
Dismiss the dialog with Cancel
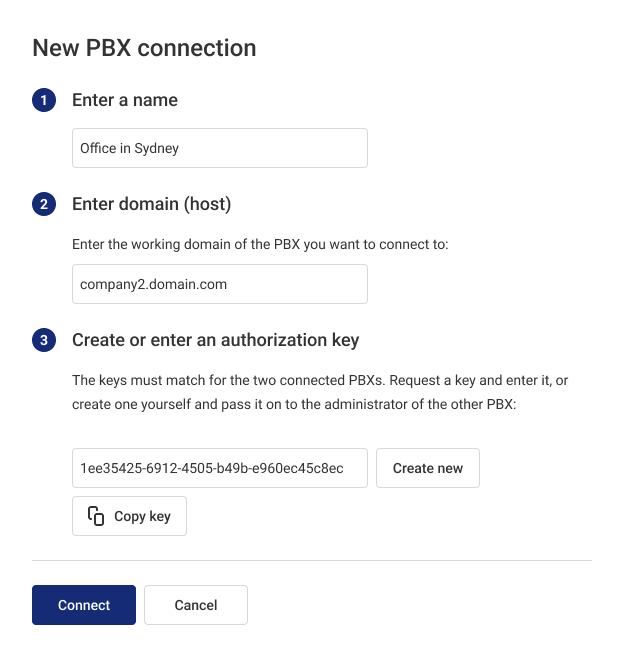(196, 605)
